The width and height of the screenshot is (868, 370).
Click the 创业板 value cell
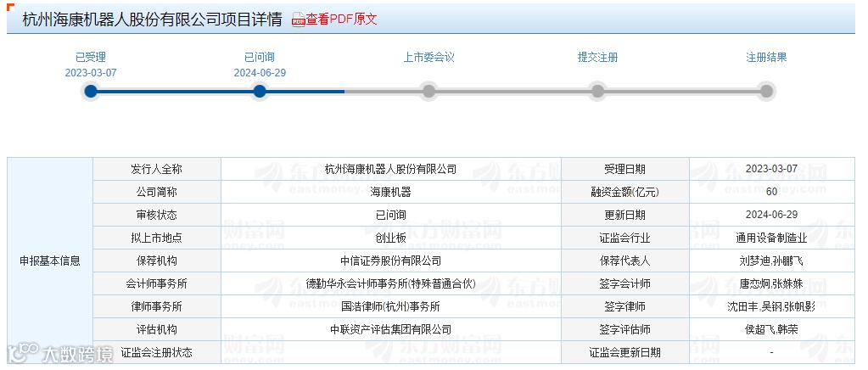(391, 238)
